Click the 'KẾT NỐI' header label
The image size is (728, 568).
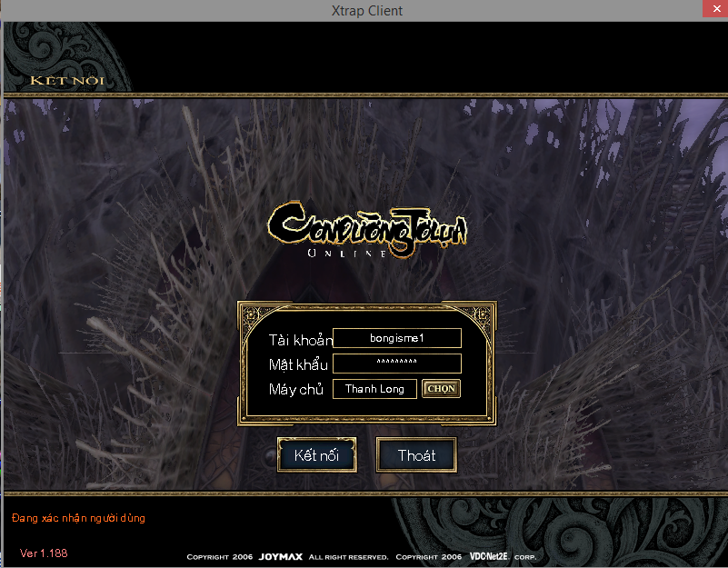point(67,81)
